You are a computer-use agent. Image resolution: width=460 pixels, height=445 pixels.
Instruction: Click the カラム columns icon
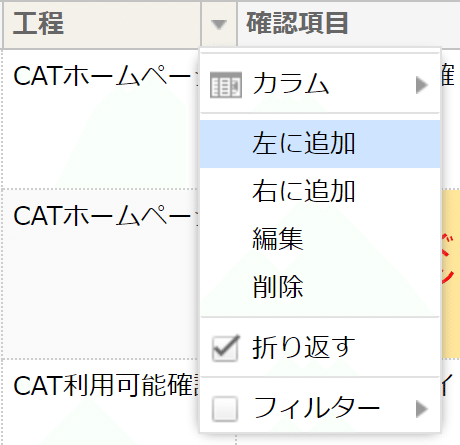pos(226,85)
